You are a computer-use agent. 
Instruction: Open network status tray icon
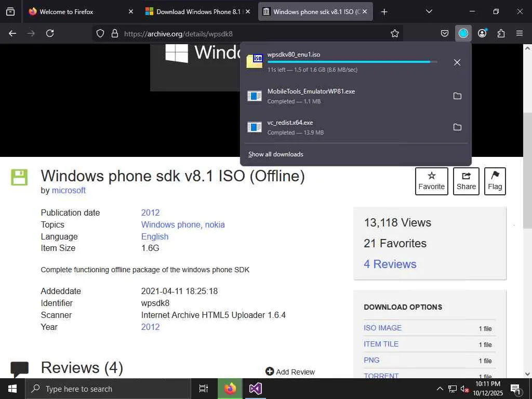click(453, 389)
